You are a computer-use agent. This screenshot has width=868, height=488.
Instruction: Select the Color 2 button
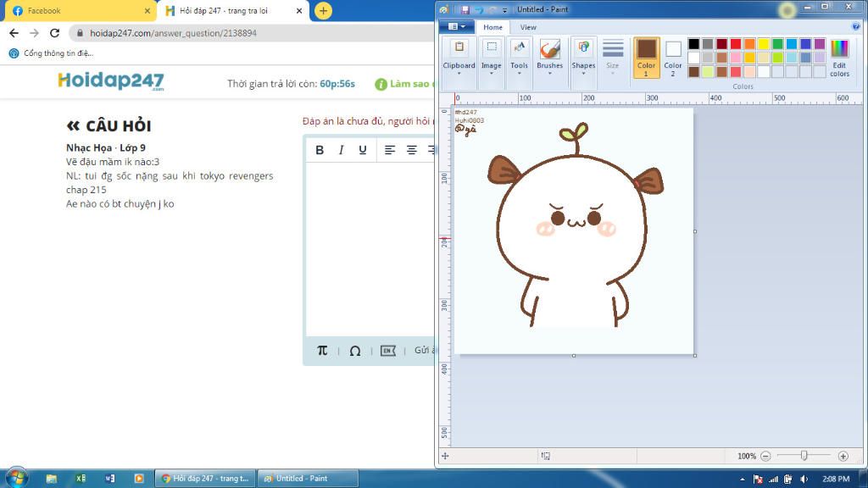point(673,58)
